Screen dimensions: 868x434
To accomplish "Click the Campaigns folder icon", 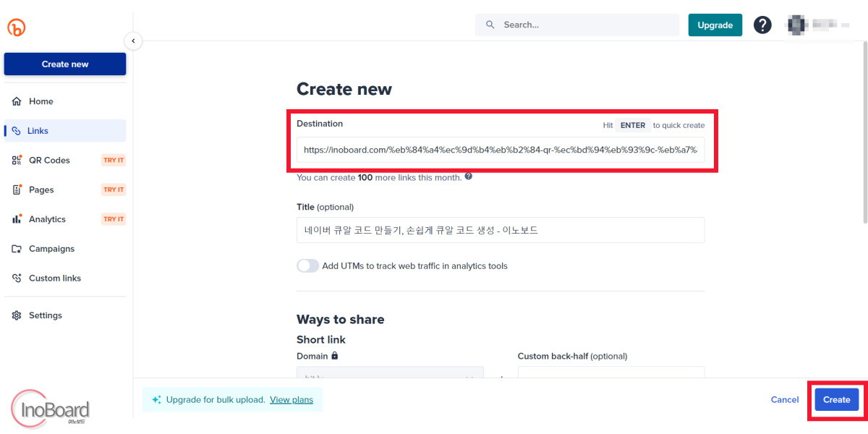I will pyautogui.click(x=17, y=249).
